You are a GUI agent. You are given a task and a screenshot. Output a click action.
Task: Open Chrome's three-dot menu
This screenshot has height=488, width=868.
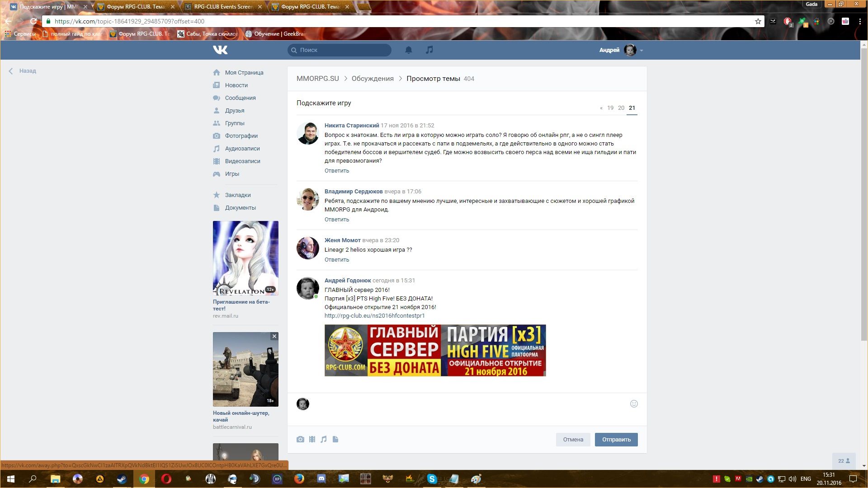click(x=860, y=21)
